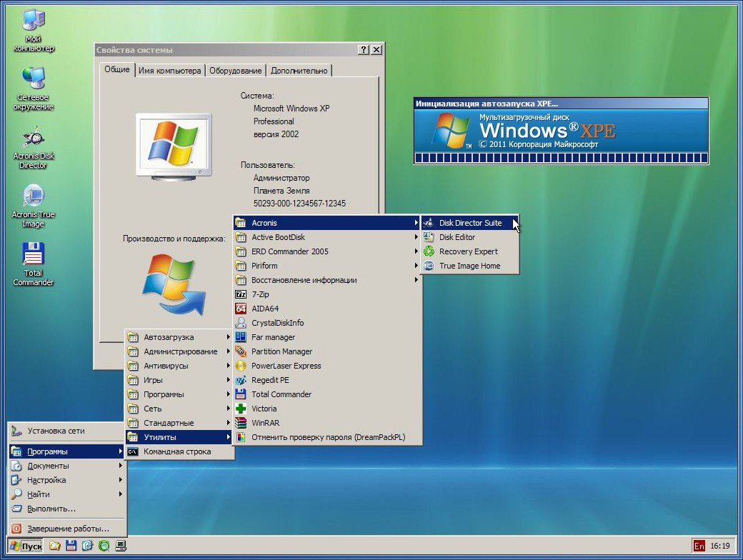Click the floppy disk quick launch icon
The image size is (743, 560).
71,546
